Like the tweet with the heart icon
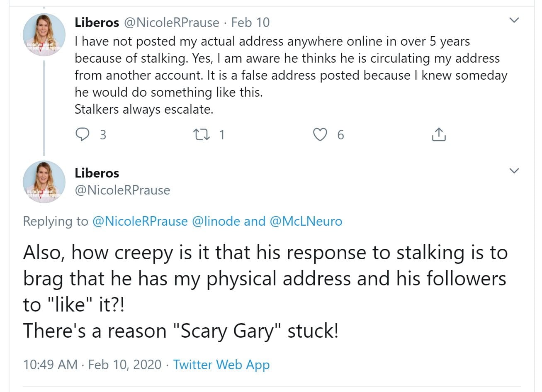Viewport: 542px width, 392px height. click(320, 134)
